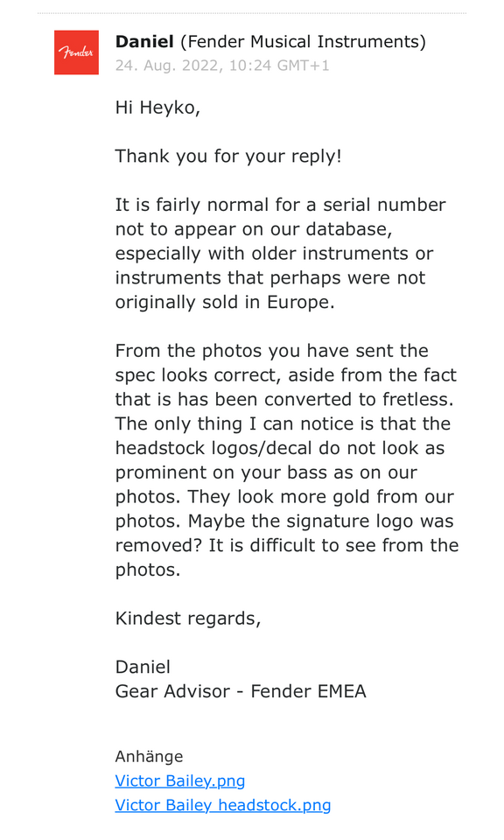
Task: Click the Kindest regards closing line
Action: click(x=188, y=619)
